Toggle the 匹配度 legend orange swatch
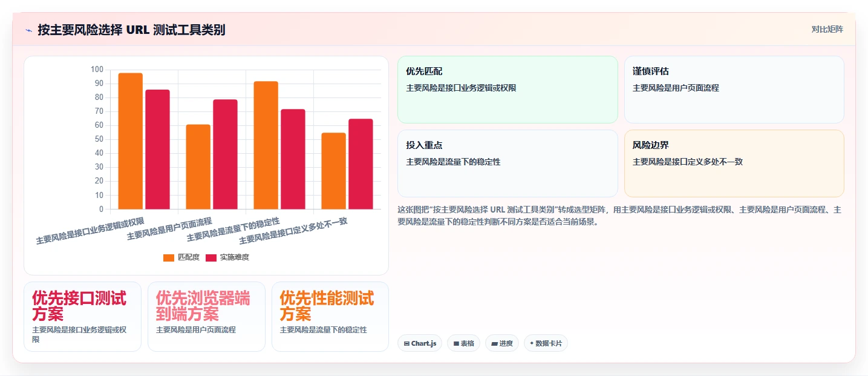Image resolution: width=868 pixels, height=376 pixels. point(169,258)
